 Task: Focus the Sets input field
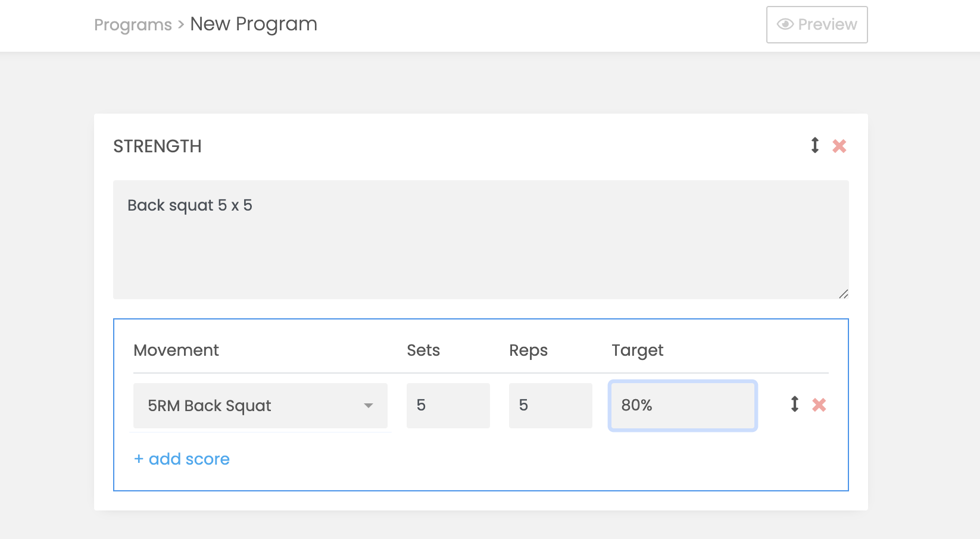(x=448, y=406)
